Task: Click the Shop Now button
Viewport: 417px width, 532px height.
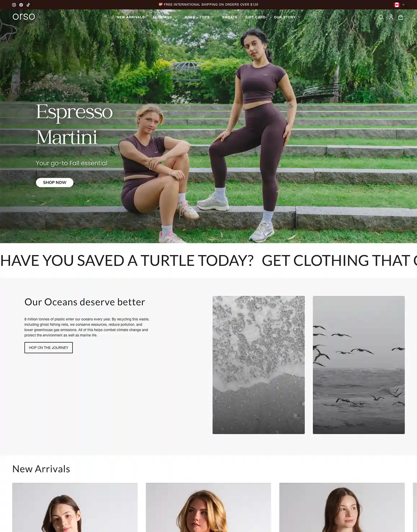Action: click(55, 183)
